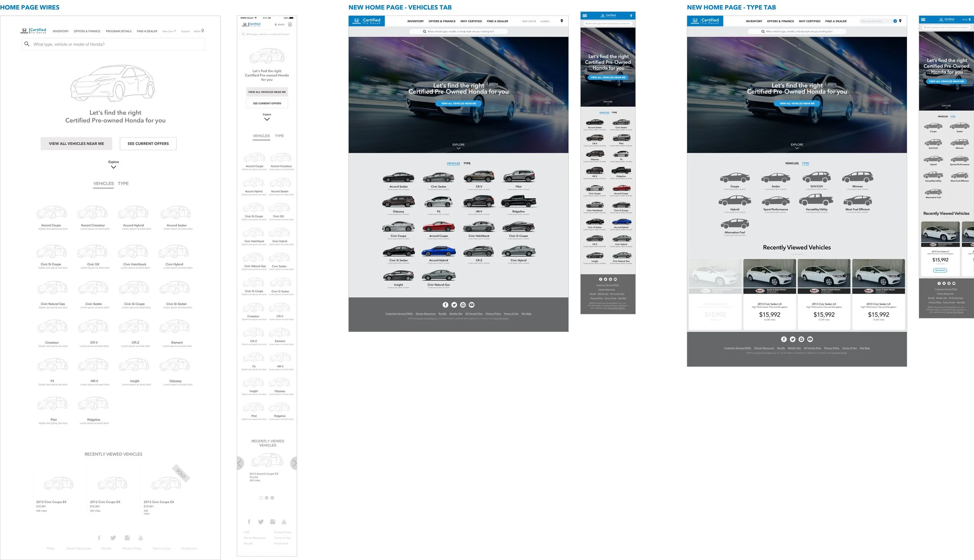
Task: Click the FIND A DEALER navigation item
Action: coord(147,31)
